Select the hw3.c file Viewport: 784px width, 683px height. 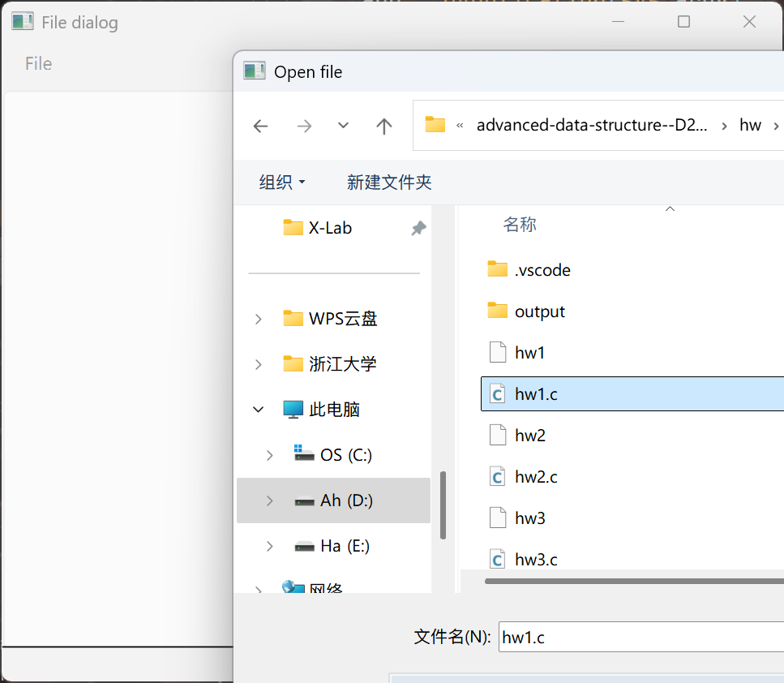[x=536, y=560]
